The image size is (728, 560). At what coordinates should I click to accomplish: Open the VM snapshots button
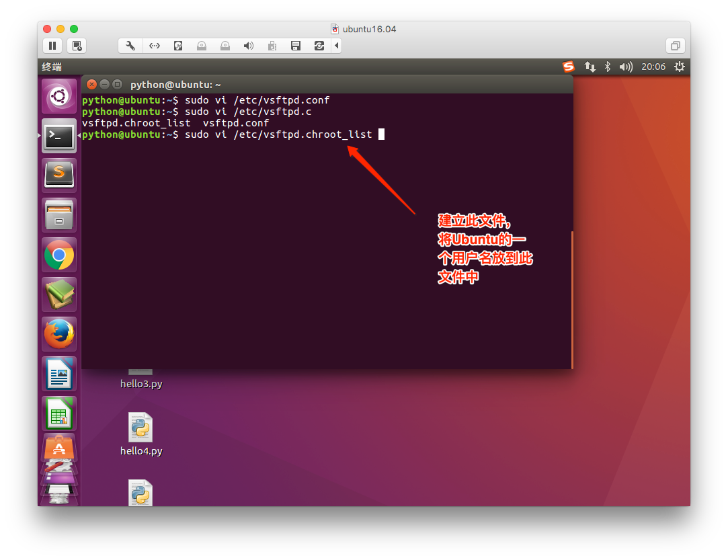click(x=77, y=46)
